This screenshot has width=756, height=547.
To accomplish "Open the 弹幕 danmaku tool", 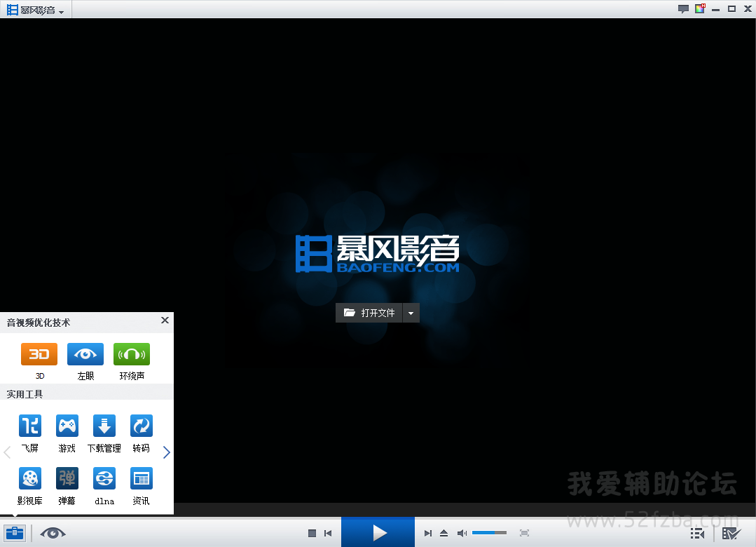I will coord(67,478).
